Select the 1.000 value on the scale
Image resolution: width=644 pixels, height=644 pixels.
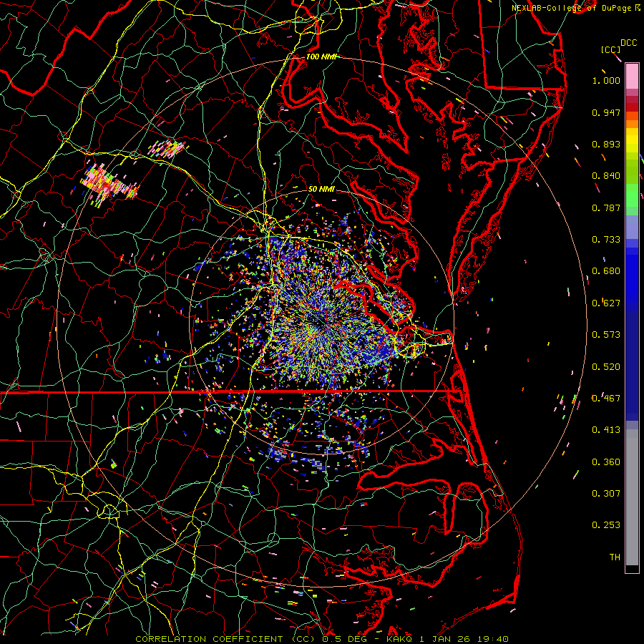point(606,80)
